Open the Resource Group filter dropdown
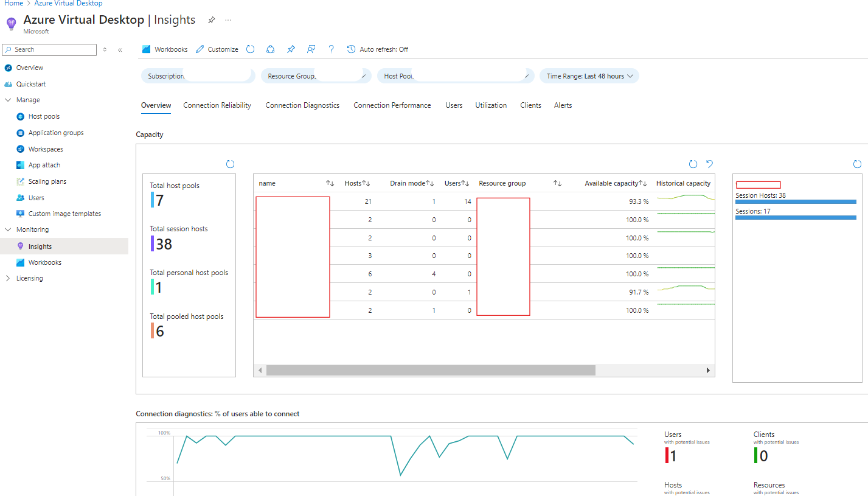Image resolution: width=868 pixels, height=496 pixels. pos(316,76)
